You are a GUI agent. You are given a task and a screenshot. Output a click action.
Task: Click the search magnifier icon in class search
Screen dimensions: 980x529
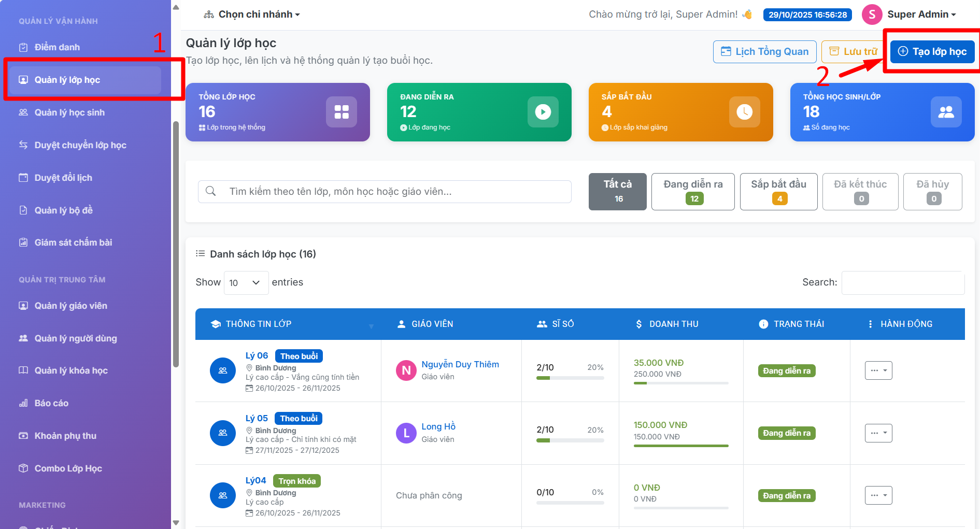click(x=211, y=191)
